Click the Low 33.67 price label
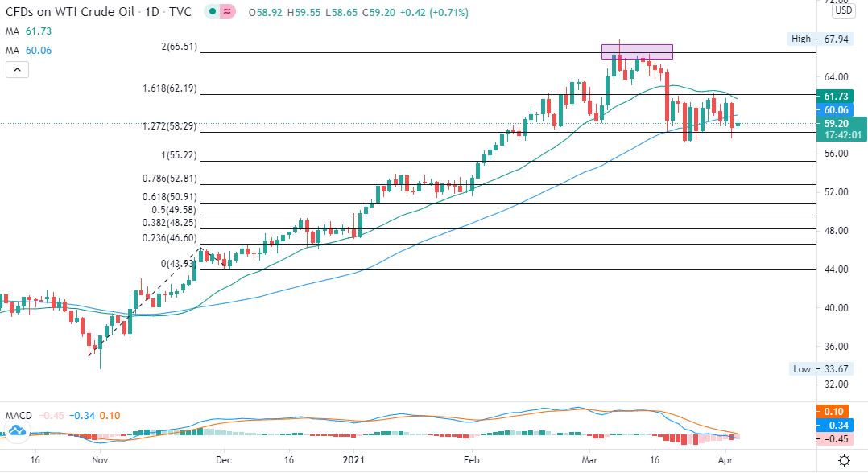This screenshot has width=868, height=473. pos(820,369)
